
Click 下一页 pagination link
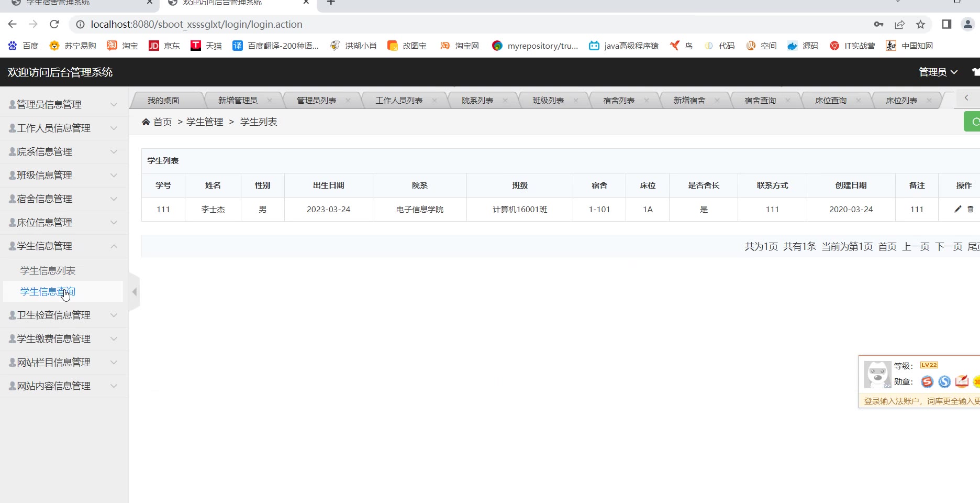click(x=949, y=246)
